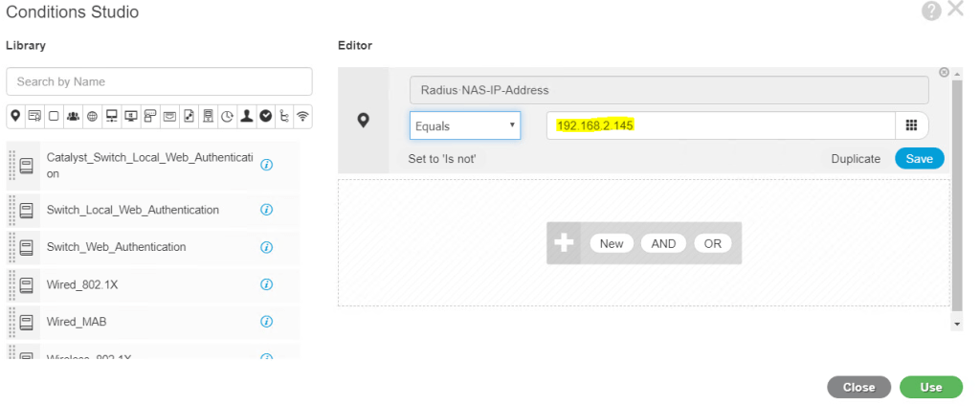Filter library by wireless signal icon
Screen dimensions: 980x406
(x=303, y=116)
